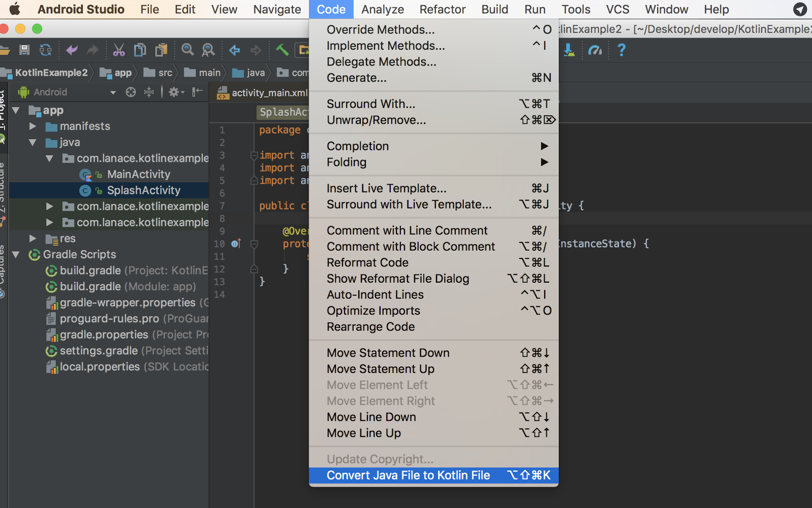The width and height of the screenshot is (812, 508).
Task: Switch to the activity_main.xml tab
Action: [269, 93]
